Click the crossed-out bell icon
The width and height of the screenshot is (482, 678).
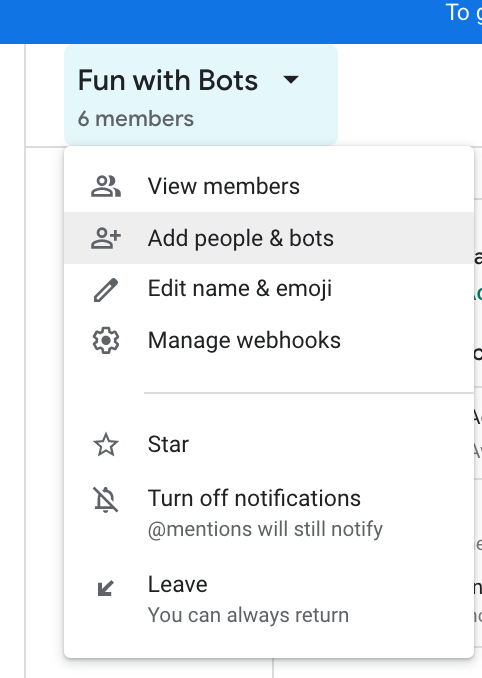[x=106, y=500]
